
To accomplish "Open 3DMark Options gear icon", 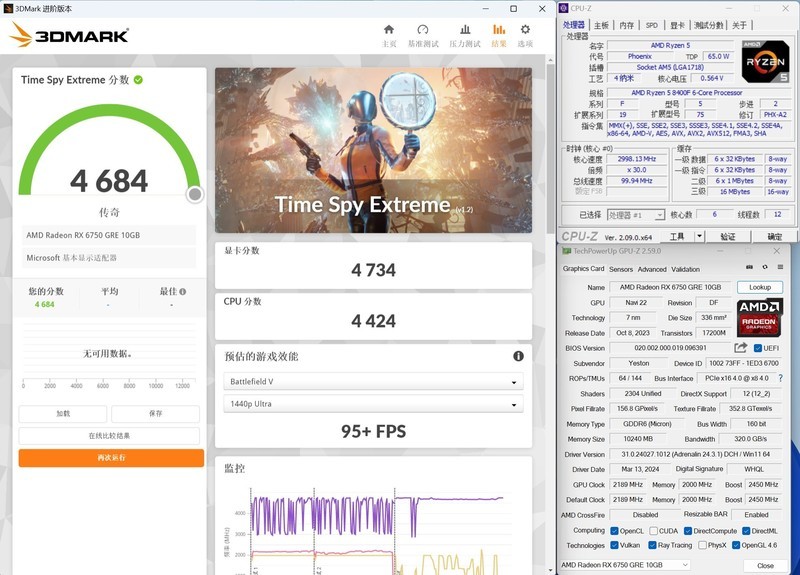I will tap(525, 30).
